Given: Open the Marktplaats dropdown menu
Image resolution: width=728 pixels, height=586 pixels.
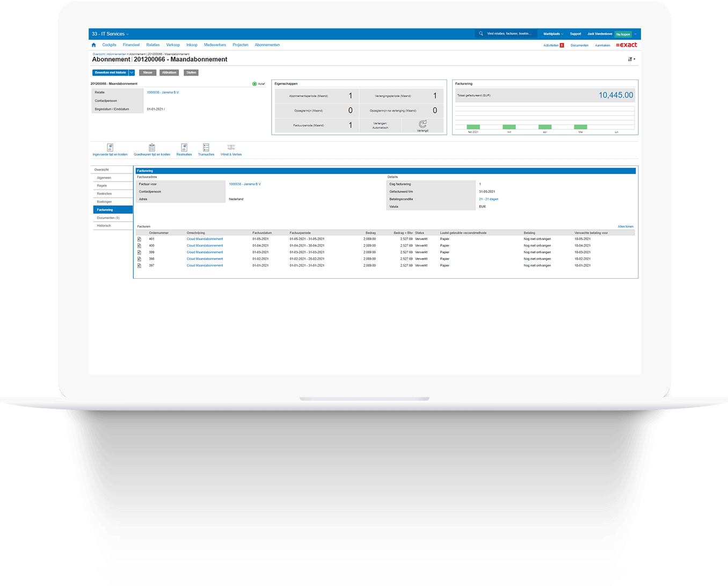Looking at the screenshot, I should [553, 34].
